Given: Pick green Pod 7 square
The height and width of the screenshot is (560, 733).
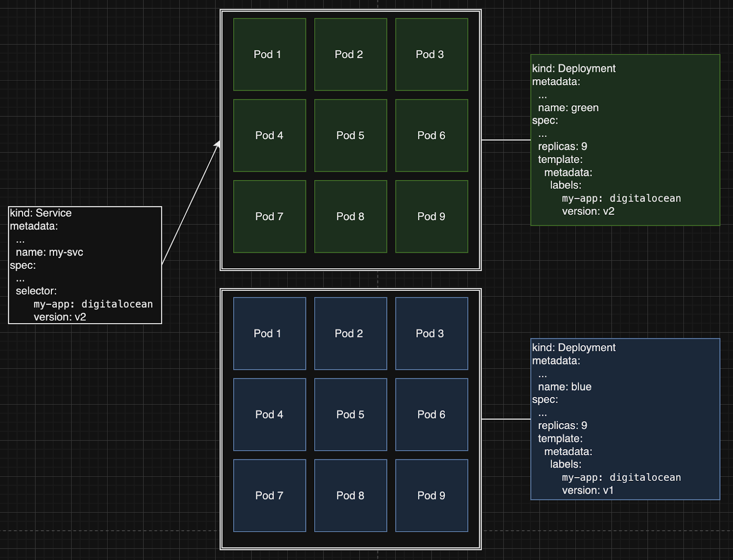Looking at the screenshot, I should (x=269, y=217).
